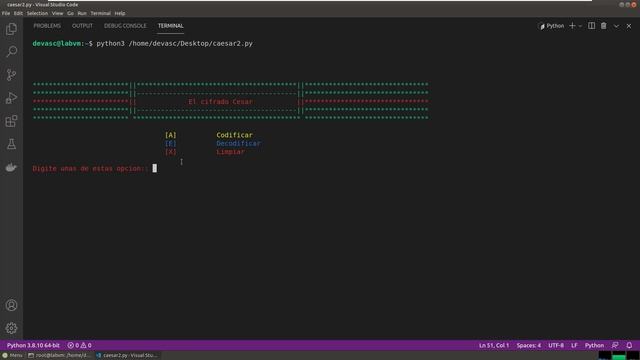Split the terminal panel
This screenshot has height=360, width=640.
[591, 26]
